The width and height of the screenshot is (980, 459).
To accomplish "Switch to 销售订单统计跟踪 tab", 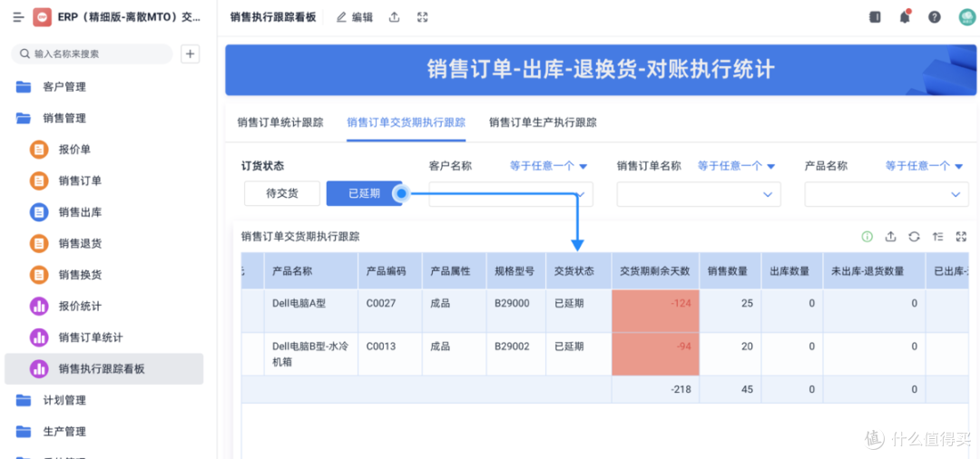I will [x=280, y=122].
